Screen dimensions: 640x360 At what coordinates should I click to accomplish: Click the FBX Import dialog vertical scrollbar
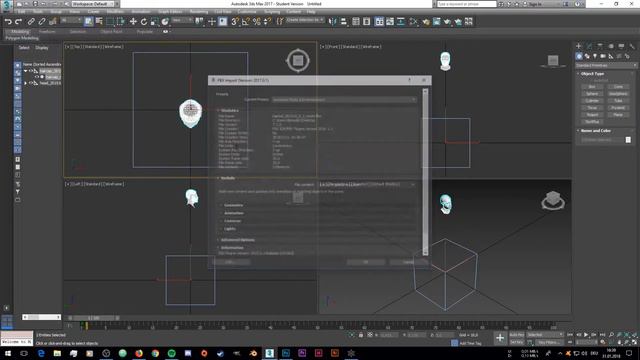pyautogui.click(x=425, y=172)
